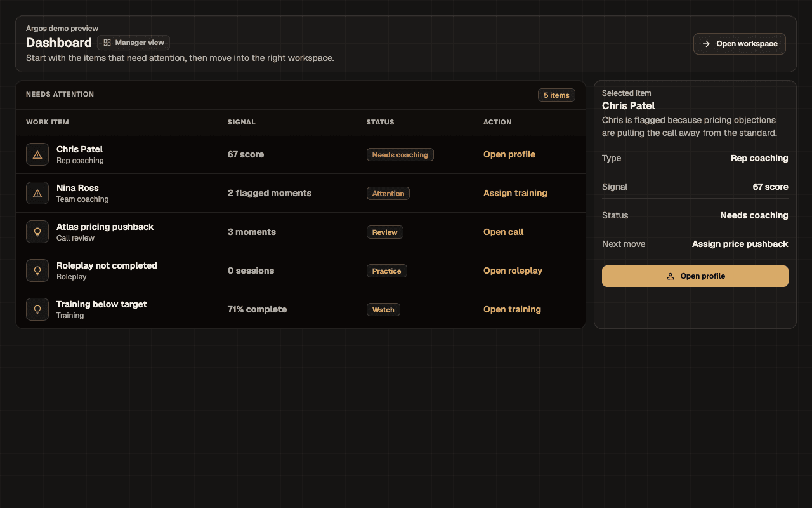This screenshot has width=812, height=508.
Task: Click the NEEDS ATTENTION section heading
Action: 60,94
